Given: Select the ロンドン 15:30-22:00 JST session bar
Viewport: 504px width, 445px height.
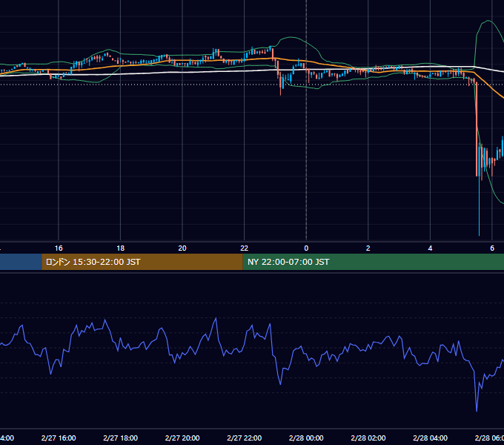Looking at the screenshot, I should coord(142,262).
